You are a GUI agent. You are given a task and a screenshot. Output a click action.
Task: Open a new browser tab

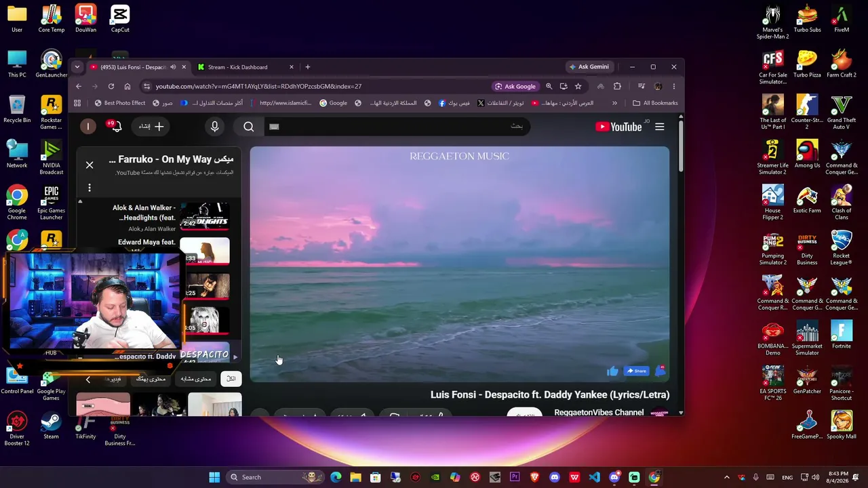coord(308,67)
